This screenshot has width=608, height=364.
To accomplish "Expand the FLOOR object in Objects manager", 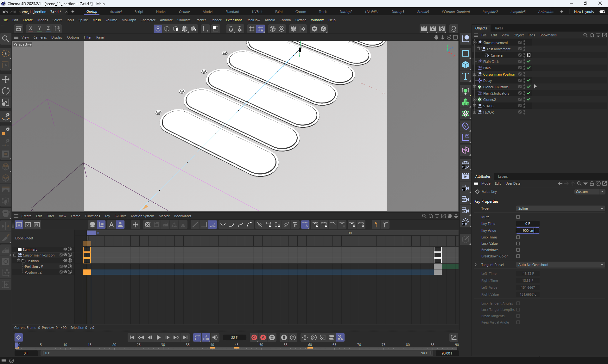I will tap(474, 112).
